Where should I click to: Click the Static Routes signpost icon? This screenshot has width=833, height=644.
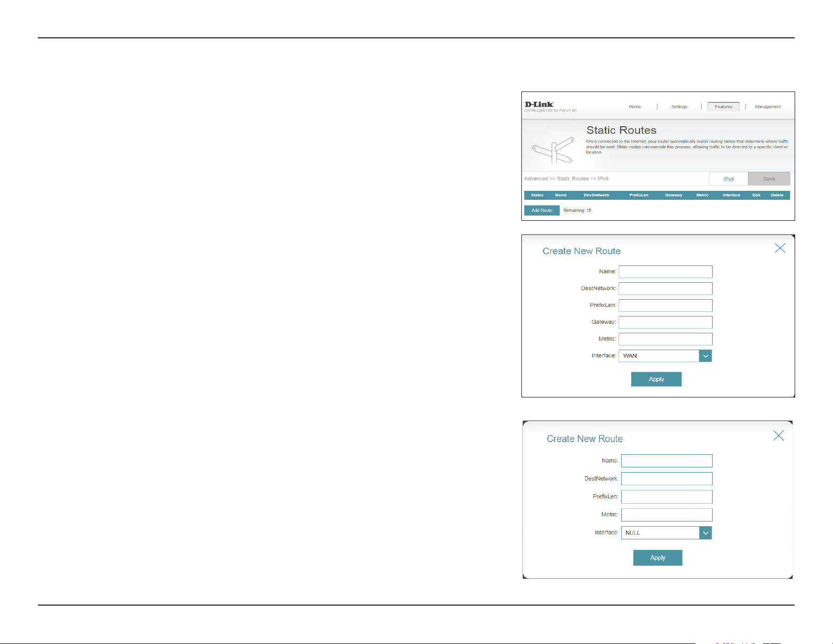552,151
